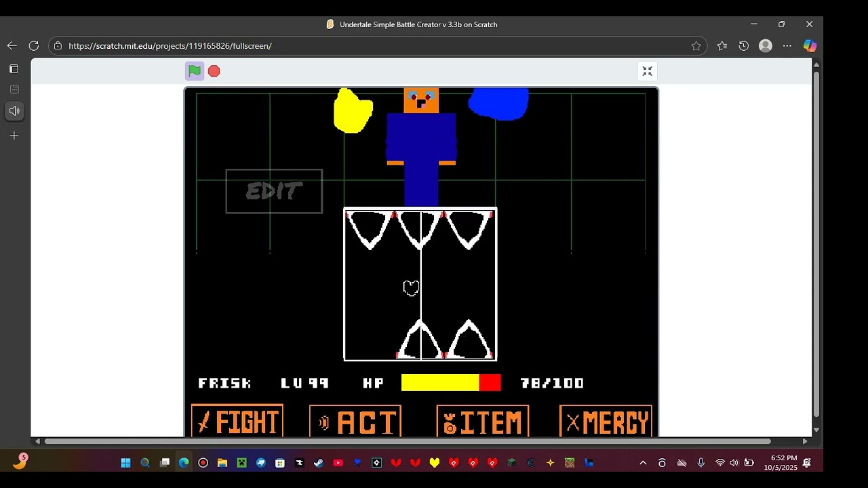Screen dimensions: 868x488
Task: Click the green flag to start the project
Action: tap(195, 70)
